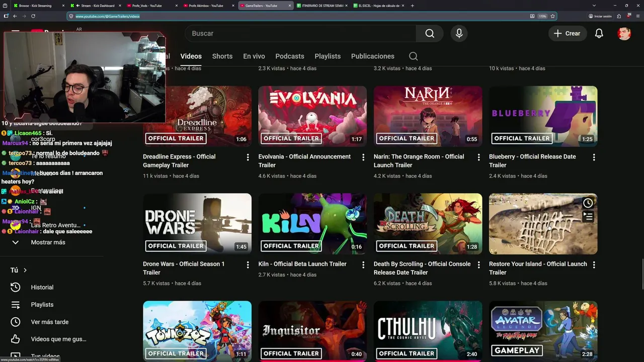Click the 170% zoom level indicator

542,16
